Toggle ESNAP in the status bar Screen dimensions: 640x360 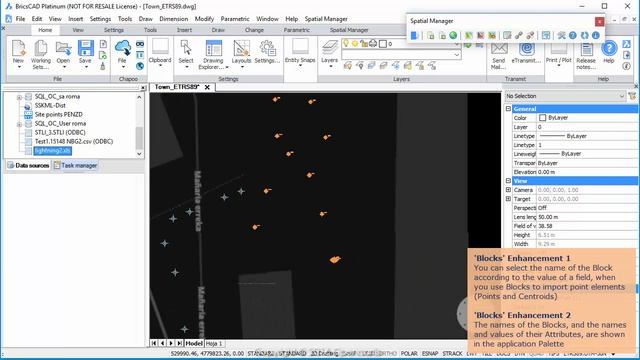[430, 353]
